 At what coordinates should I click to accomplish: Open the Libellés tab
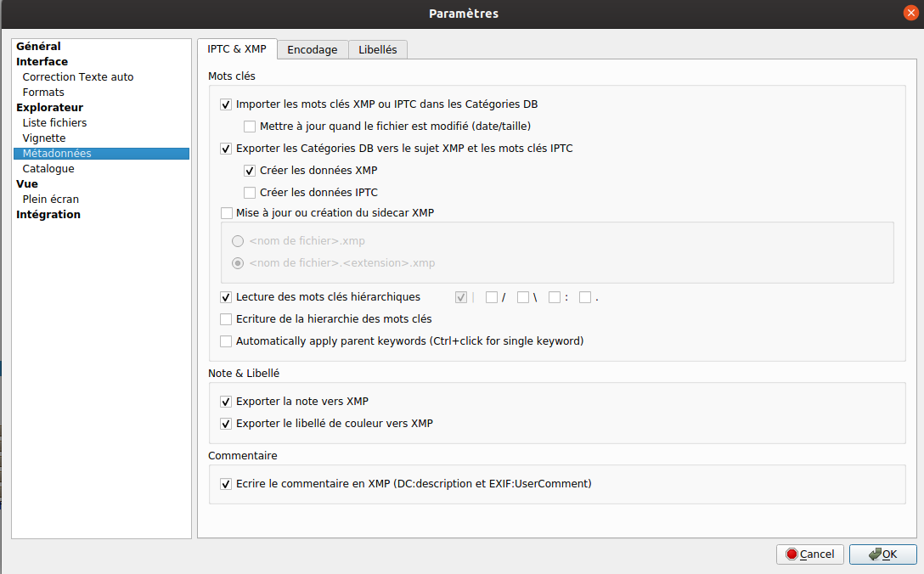coord(377,50)
